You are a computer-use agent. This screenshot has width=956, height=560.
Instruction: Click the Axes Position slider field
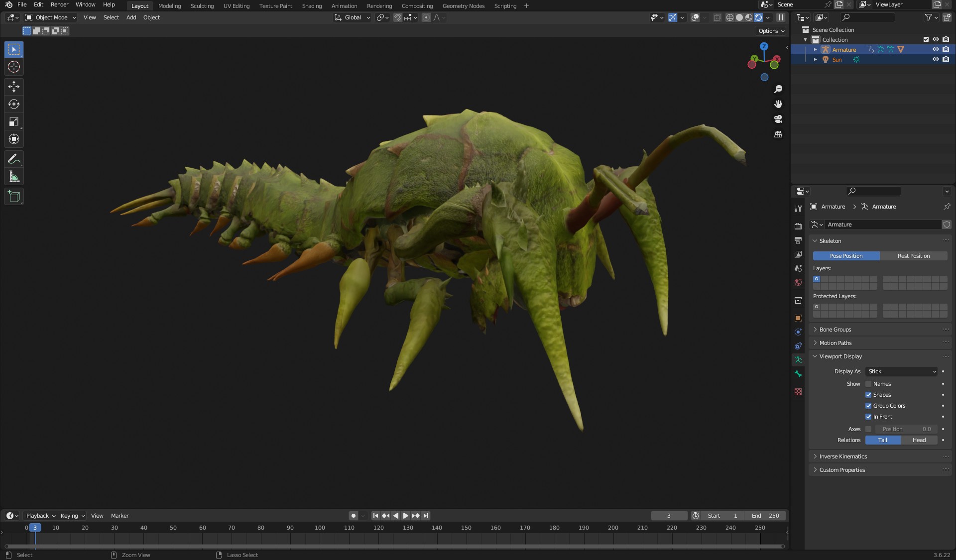click(906, 429)
